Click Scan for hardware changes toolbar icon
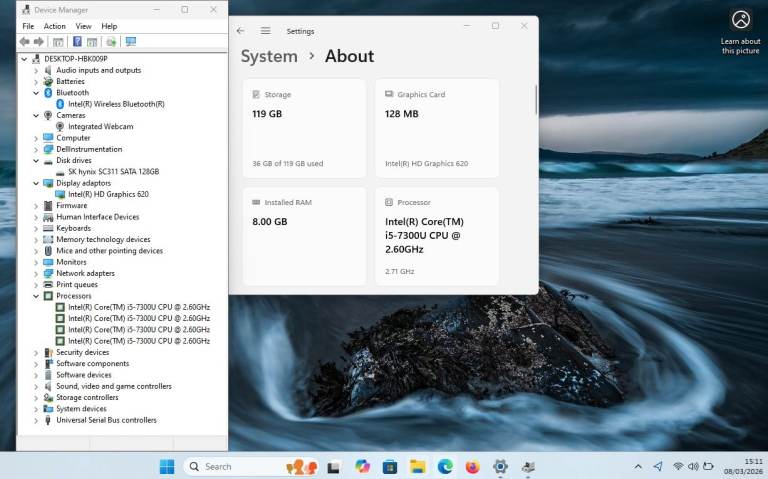Image resolution: width=768 pixels, height=479 pixels. pos(130,42)
